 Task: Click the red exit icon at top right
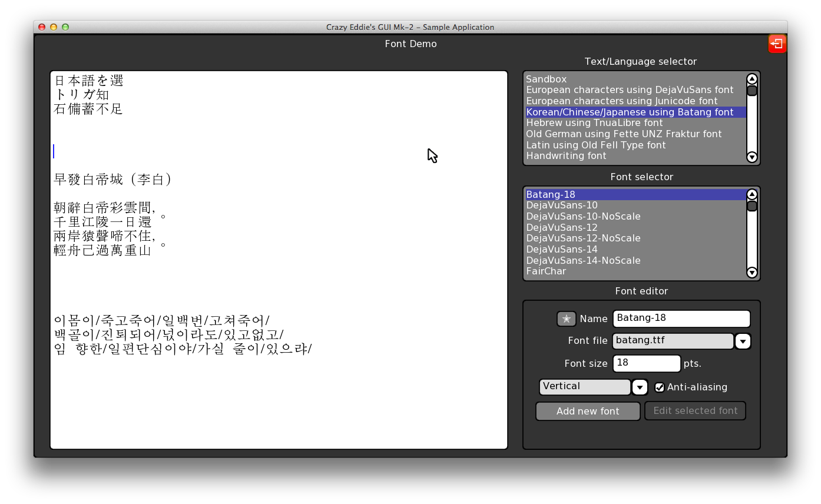point(777,43)
